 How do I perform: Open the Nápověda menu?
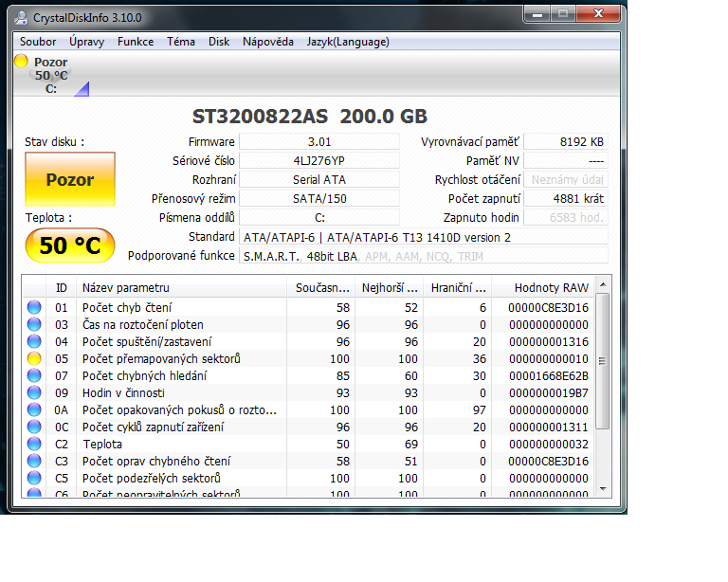click(268, 42)
